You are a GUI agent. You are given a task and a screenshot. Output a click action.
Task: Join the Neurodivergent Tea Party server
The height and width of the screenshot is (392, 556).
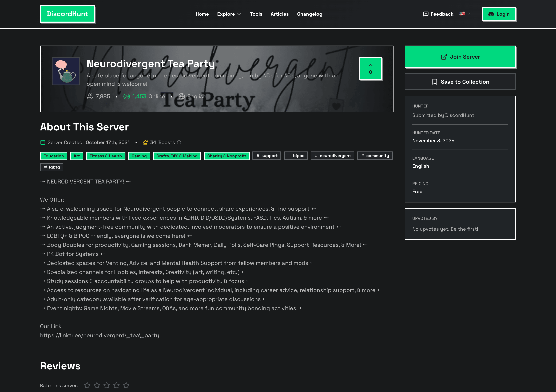tap(460, 57)
